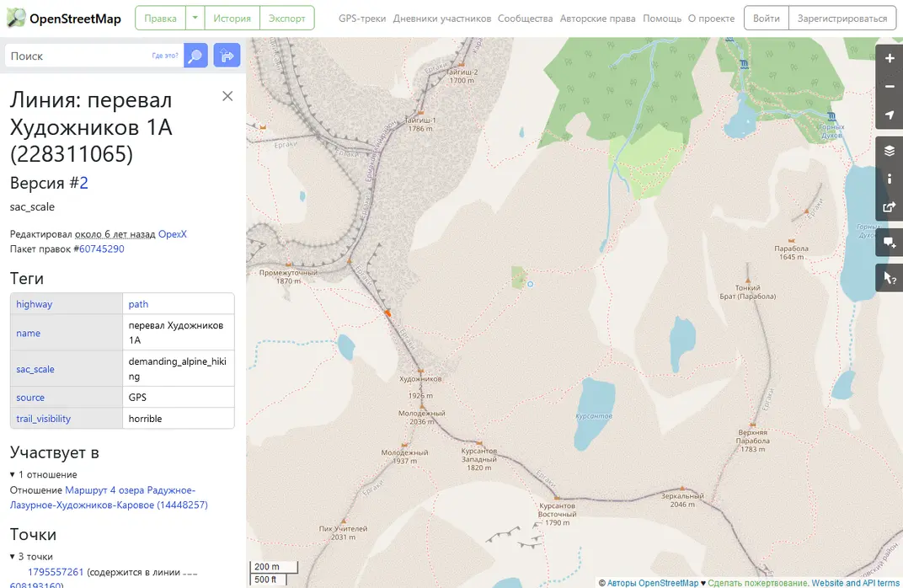The image size is (903, 588).
Task: Click the Войти login button
Action: (766, 18)
